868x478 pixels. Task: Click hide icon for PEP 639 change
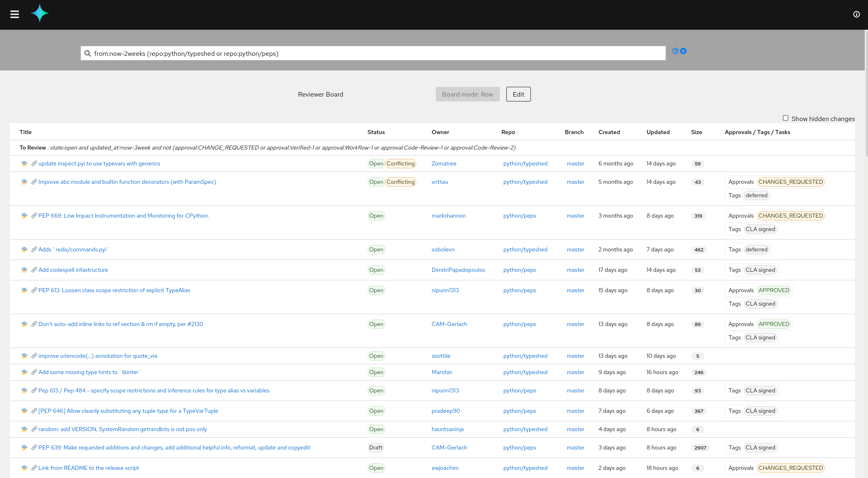(24, 447)
